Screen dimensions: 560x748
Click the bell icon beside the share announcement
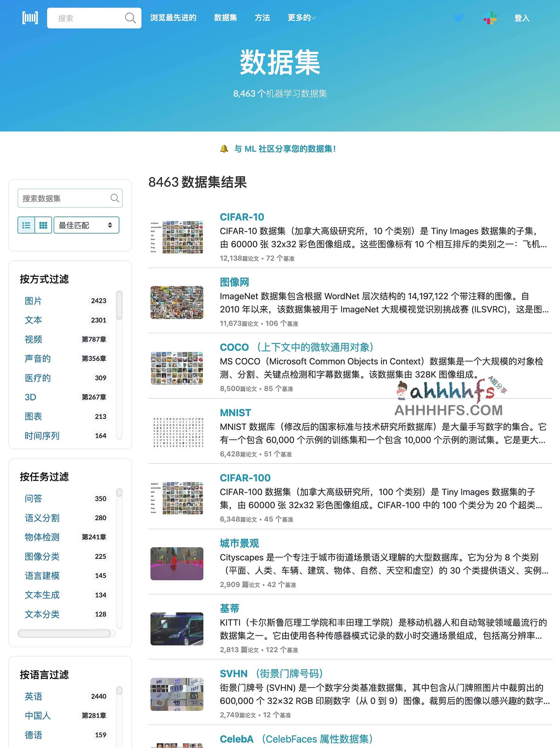pos(224,148)
